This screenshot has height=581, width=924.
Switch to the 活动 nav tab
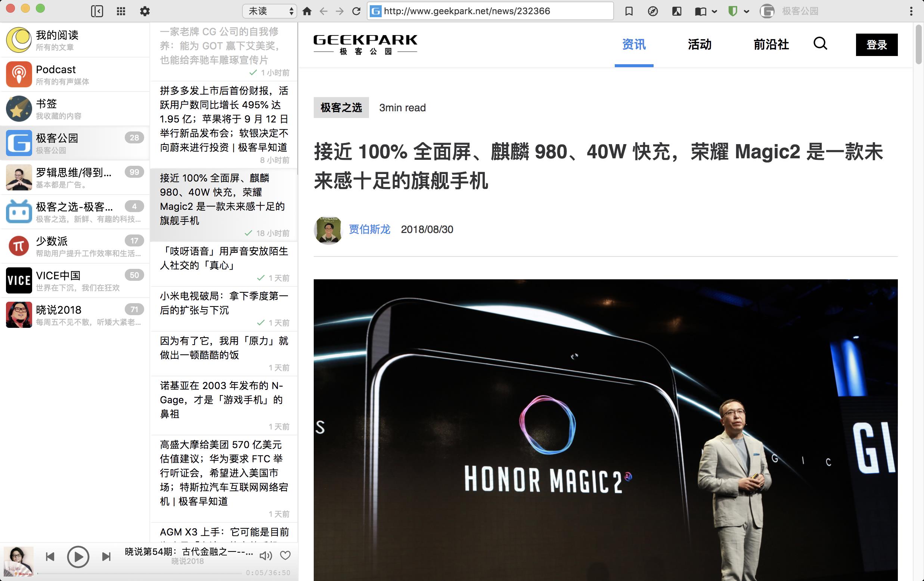[699, 44]
